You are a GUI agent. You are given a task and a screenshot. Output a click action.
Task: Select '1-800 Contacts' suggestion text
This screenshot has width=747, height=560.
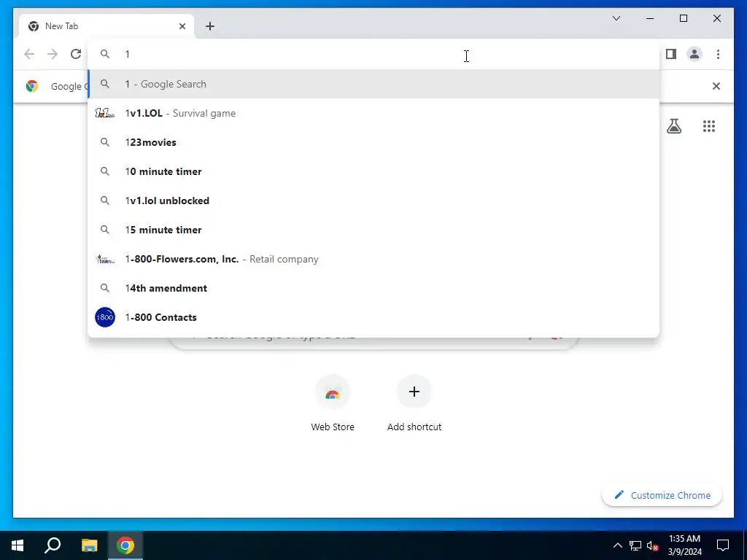pos(160,317)
